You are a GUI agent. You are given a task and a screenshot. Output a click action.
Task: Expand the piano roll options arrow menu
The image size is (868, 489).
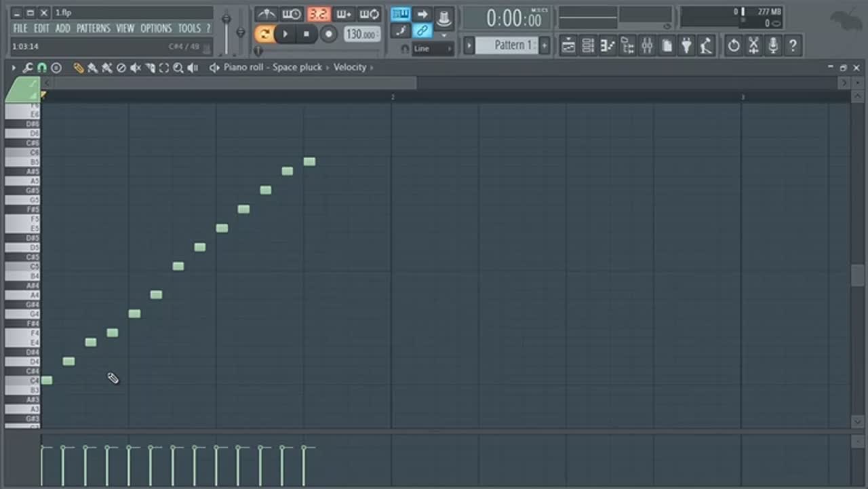tap(14, 68)
